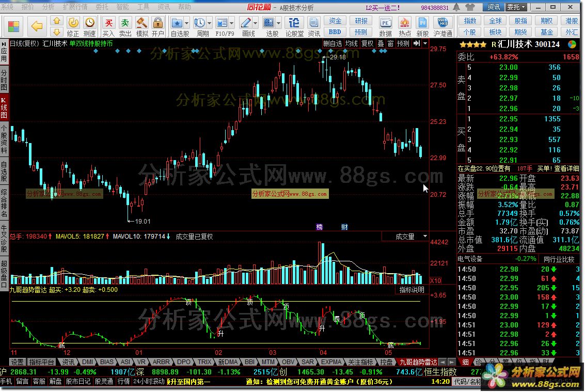This screenshot has height=392, width=585.
Task: Toggle 均线 moving average display
Action: [x=352, y=44]
